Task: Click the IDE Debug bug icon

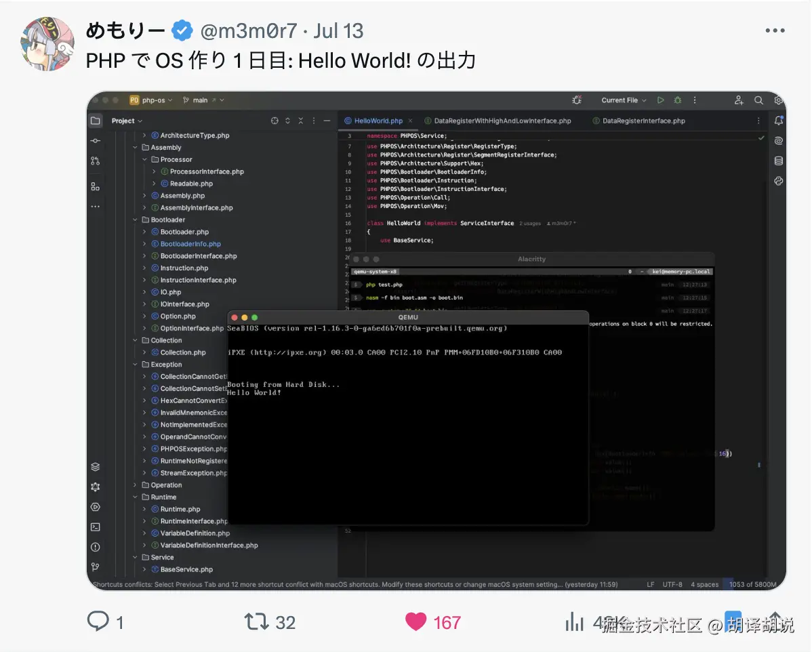Action: pos(677,100)
